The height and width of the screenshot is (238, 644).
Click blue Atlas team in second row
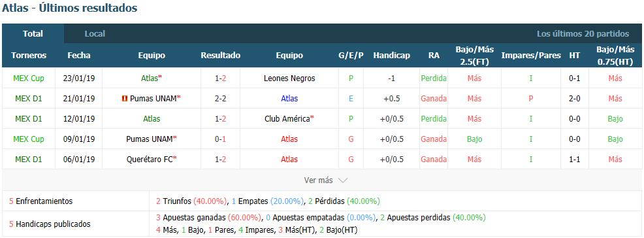[x=289, y=99]
